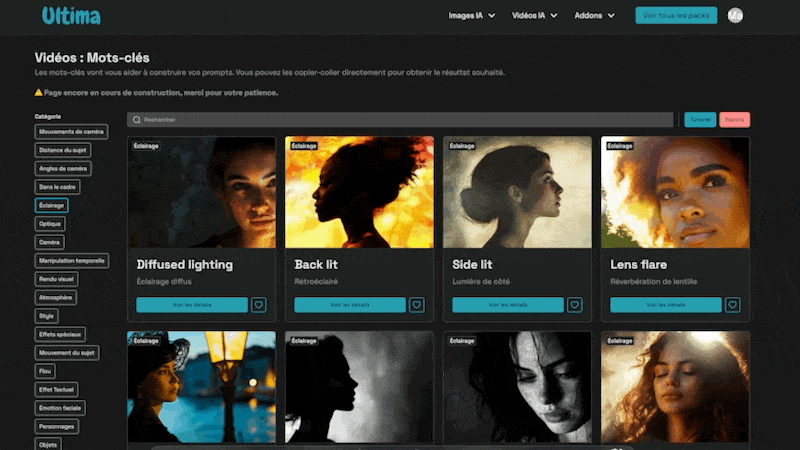Click the heart icon on Lens flare card
Screen dimensions: 800x450
coord(733,305)
